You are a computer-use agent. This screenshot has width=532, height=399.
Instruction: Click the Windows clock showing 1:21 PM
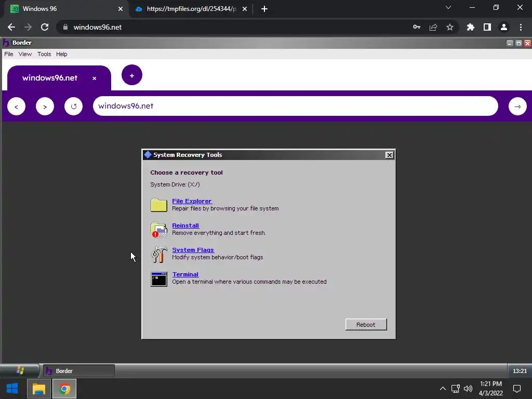tap(490, 389)
